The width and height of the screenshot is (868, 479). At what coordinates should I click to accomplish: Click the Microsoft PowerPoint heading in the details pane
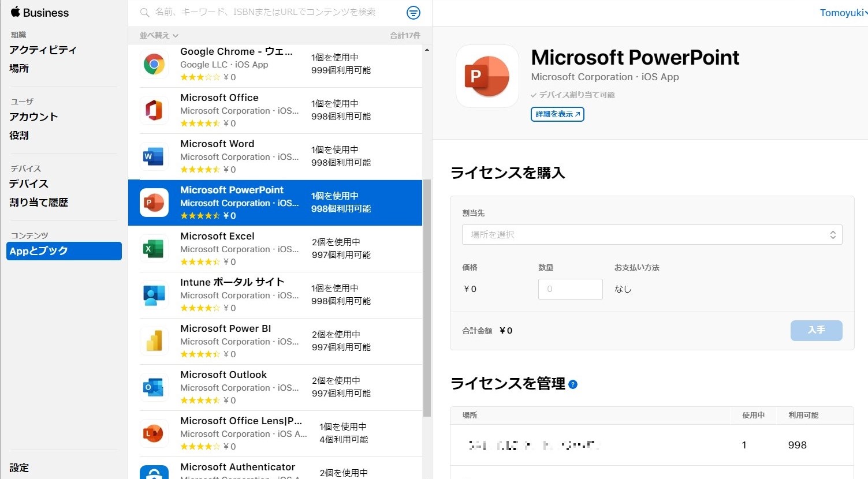635,57
